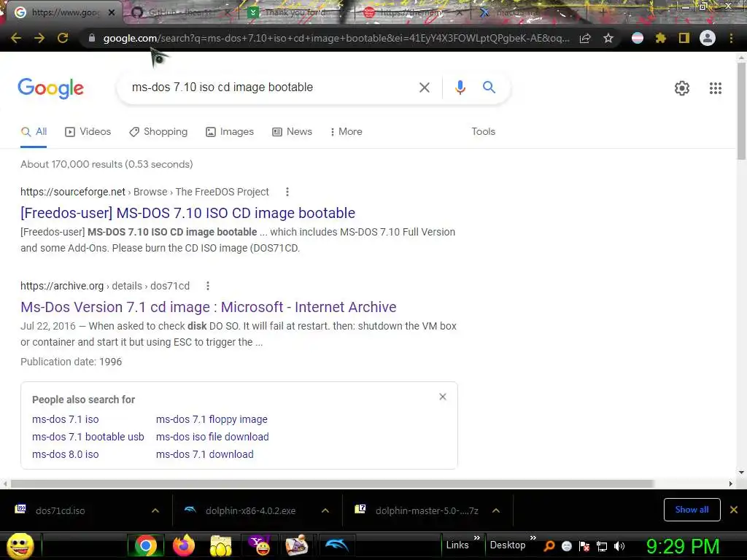The image size is (747, 560).
Task: Expand the Links toolbar chevron
Action: pos(477,538)
